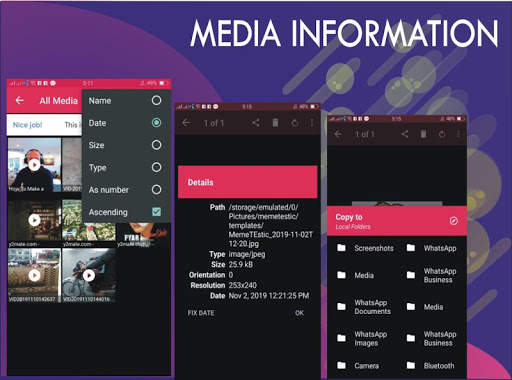Go back in the Copy to screen toolbar
The width and height of the screenshot is (512, 380).
point(338,134)
